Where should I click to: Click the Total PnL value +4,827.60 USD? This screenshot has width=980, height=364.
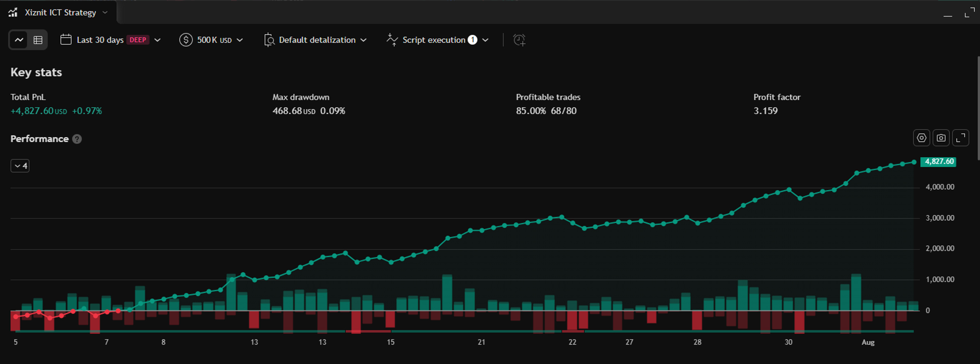pyautogui.click(x=39, y=111)
